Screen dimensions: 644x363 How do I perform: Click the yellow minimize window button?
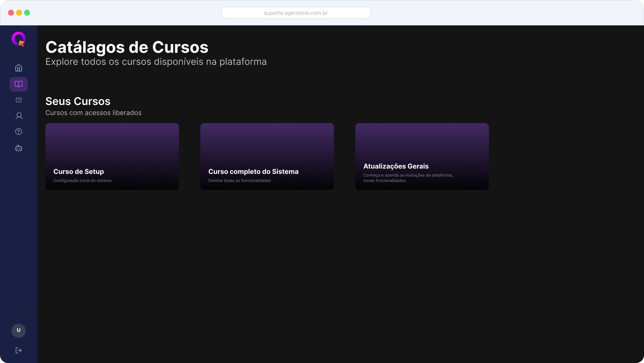pos(19,13)
